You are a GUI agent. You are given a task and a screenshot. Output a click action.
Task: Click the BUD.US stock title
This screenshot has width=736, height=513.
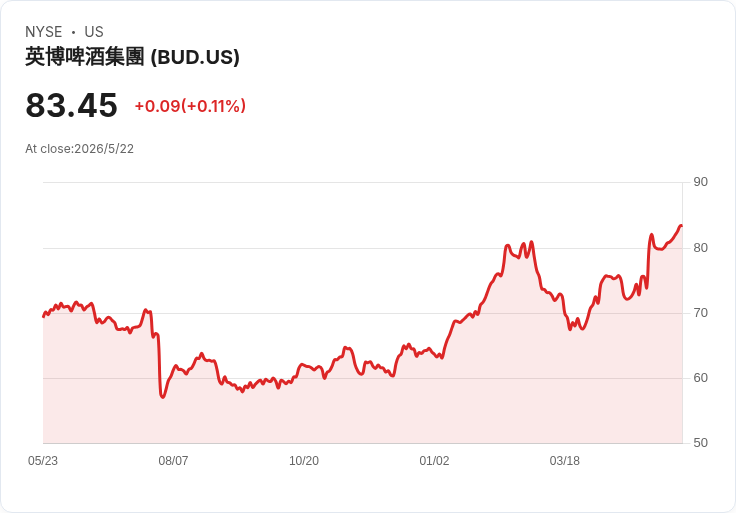click(x=132, y=57)
